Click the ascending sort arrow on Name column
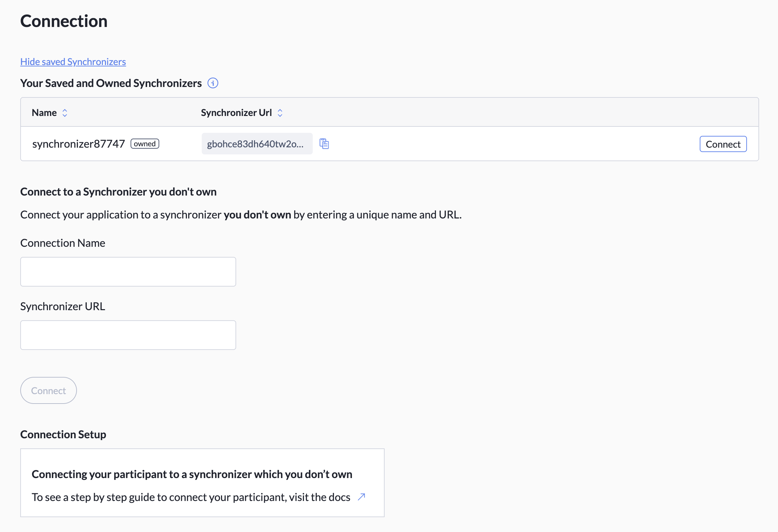This screenshot has width=778, height=532. 65,110
